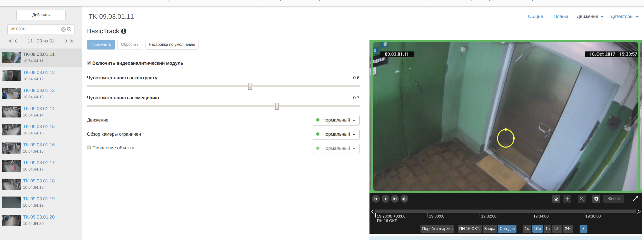Select the ПН 16 ОКТ. date button
The image size is (644, 240).
[469, 229]
